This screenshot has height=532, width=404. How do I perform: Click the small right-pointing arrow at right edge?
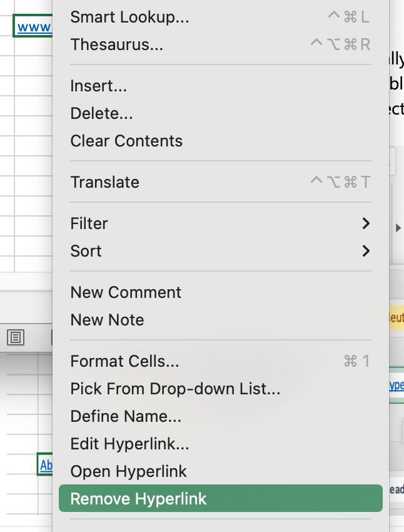tap(398, 229)
